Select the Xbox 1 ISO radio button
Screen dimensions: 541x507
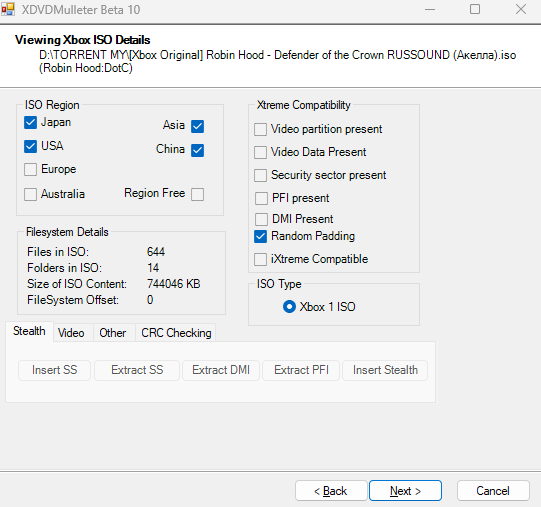[289, 307]
